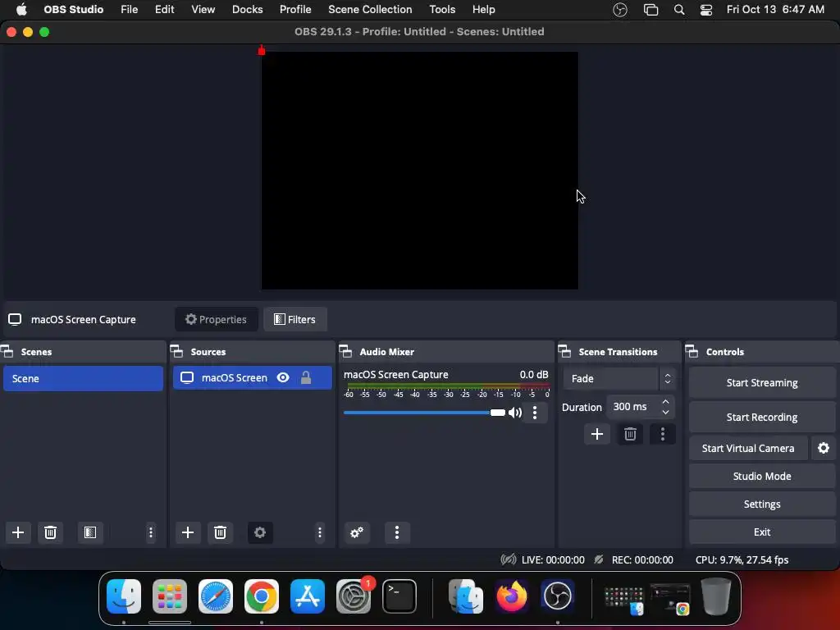Click Start Recording button

pyautogui.click(x=762, y=417)
